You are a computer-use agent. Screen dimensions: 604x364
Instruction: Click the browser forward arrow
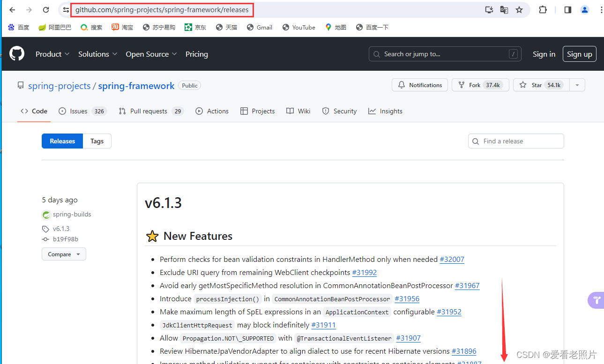(29, 10)
